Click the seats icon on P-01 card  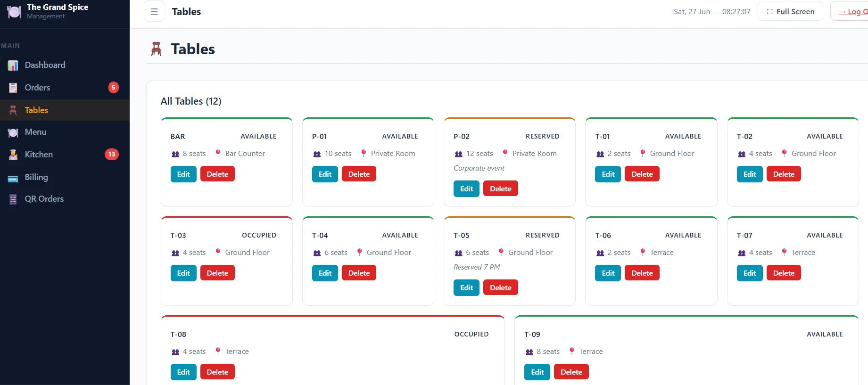(x=317, y=154)
